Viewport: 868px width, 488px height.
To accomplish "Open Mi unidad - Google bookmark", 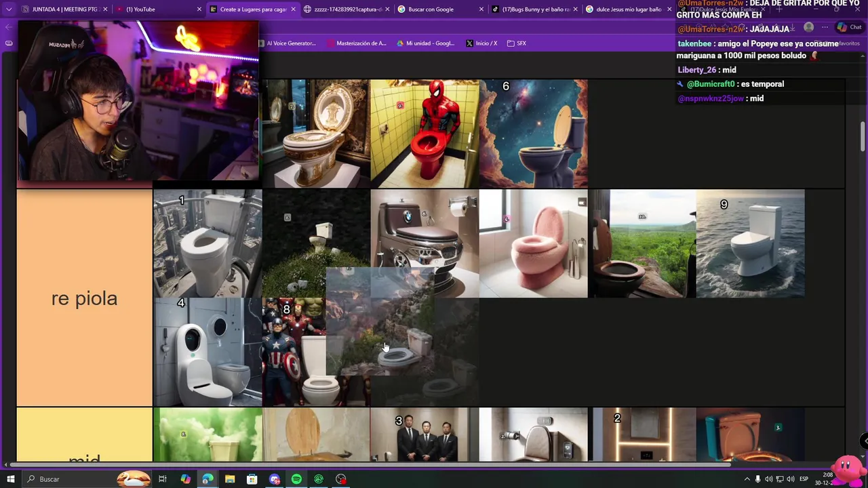I will click(425, 43).
